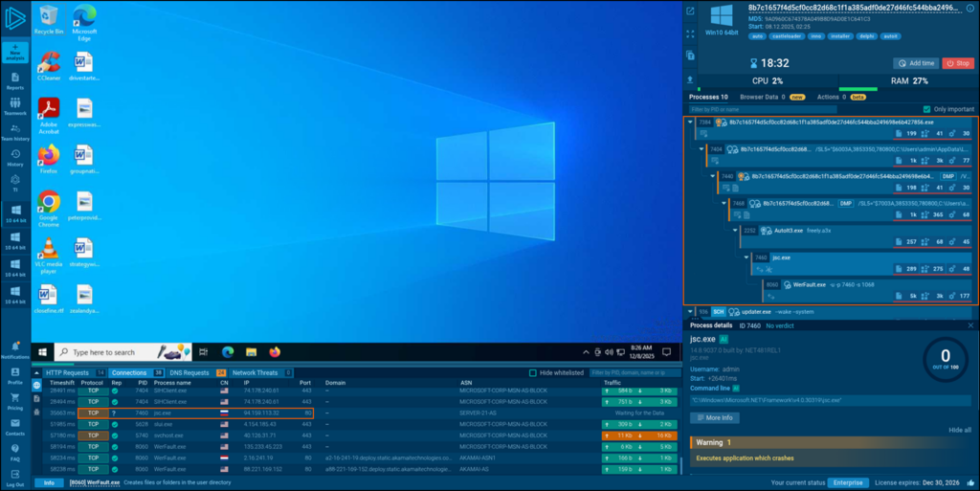The width and height of the screenshot is (980, 491).
Task: Click the Add time button
Action: click(915, 63)
